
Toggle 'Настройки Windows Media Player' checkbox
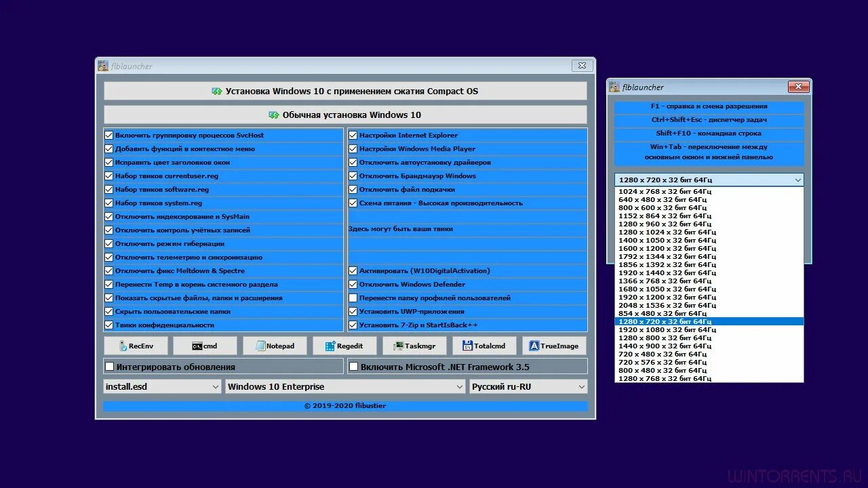click(353, 148)
